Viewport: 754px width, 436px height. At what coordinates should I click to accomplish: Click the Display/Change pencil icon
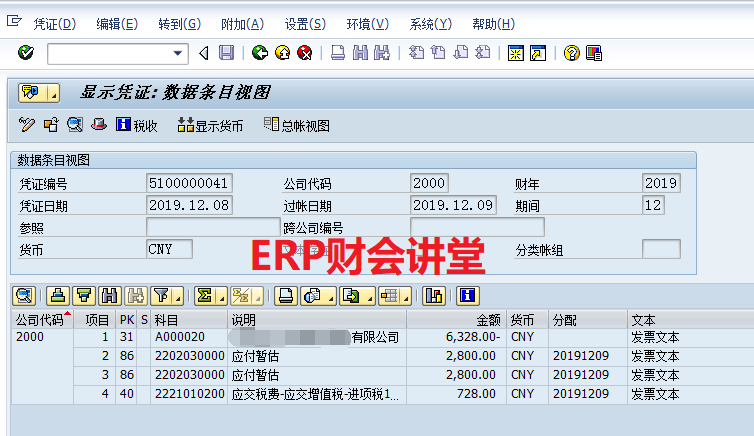coord(26,125)
